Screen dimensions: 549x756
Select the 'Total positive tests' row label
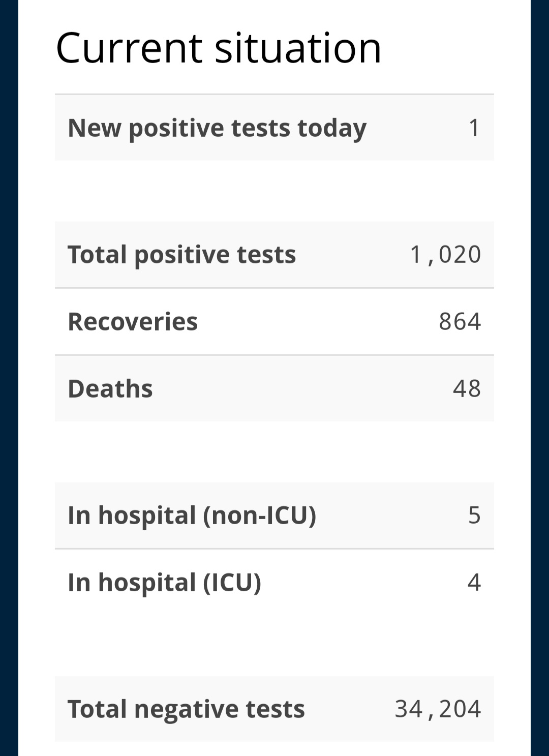182,255
